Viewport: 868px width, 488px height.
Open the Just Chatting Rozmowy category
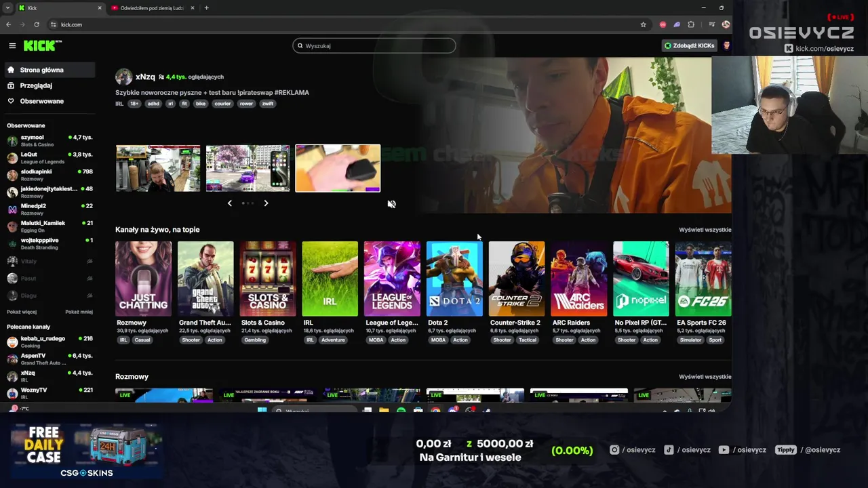(143, 279)
